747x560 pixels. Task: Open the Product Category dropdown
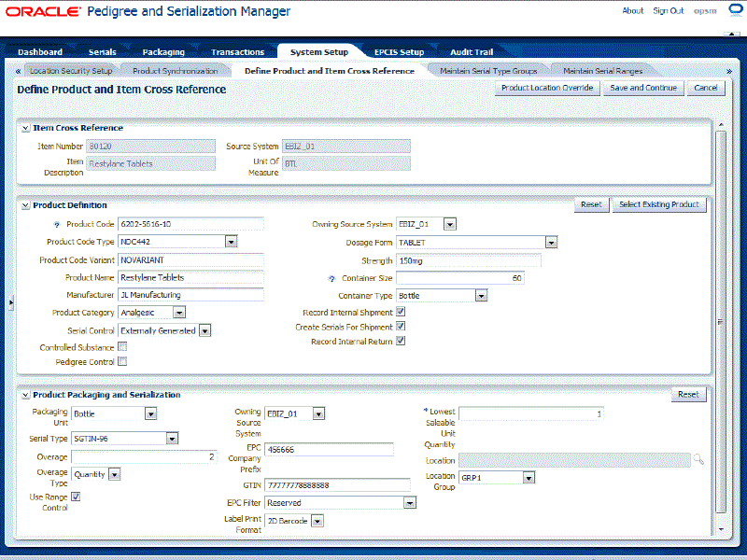(179, 313)
